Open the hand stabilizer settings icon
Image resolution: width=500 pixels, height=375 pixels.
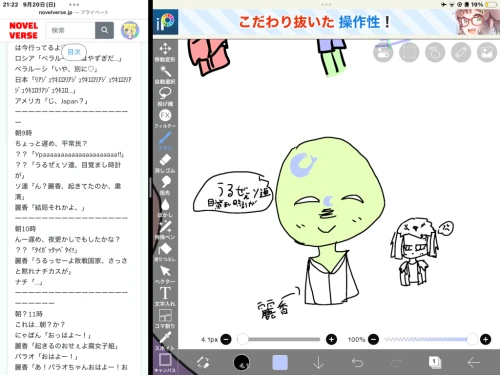coord(435,52)
